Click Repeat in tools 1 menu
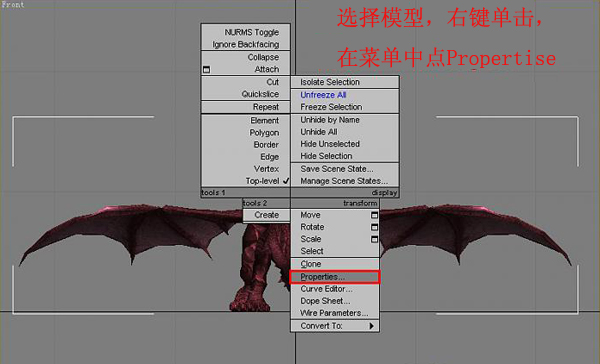 [x=266, y=107]
